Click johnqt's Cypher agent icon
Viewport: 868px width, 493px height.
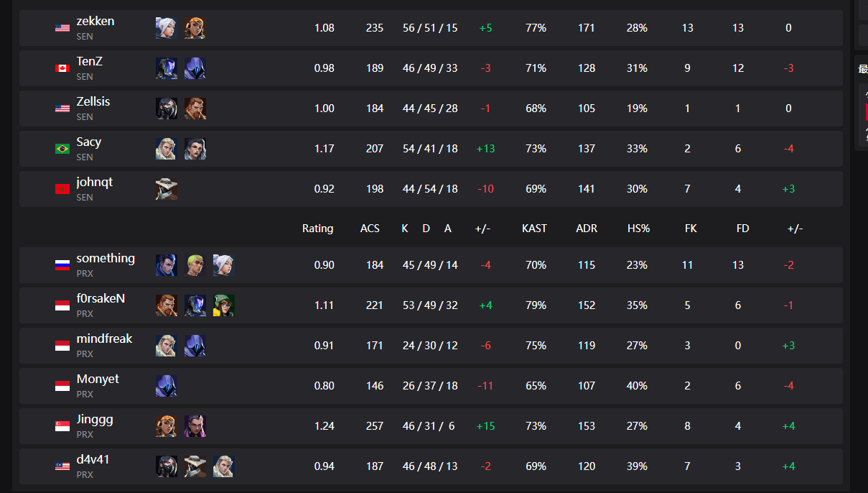point(166,189)
